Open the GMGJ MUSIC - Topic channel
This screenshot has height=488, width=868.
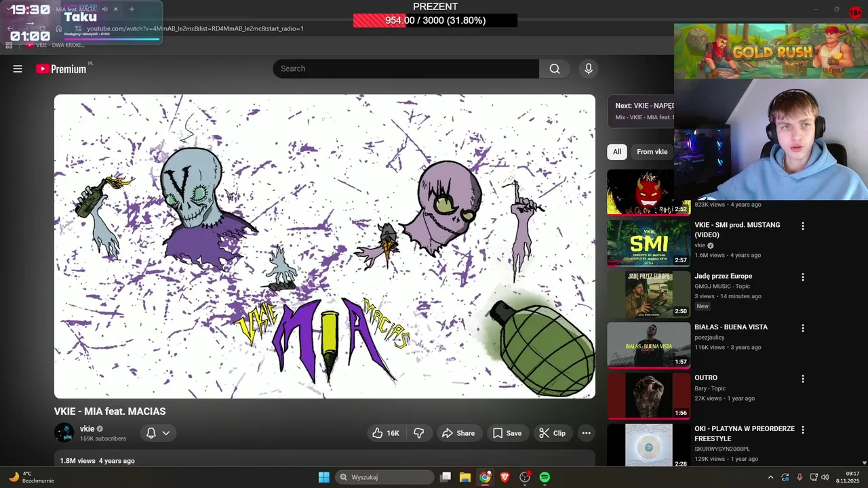tap(722, 286)
